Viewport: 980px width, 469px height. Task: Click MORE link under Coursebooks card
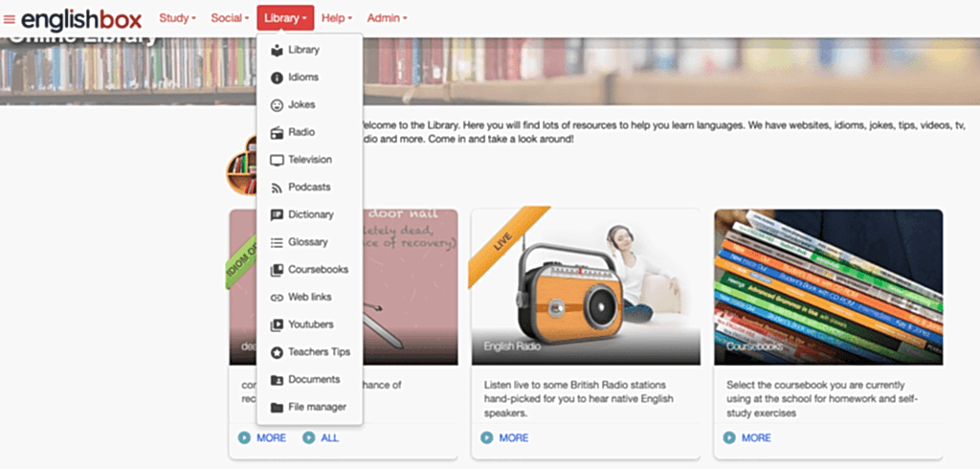click(746, 437)
